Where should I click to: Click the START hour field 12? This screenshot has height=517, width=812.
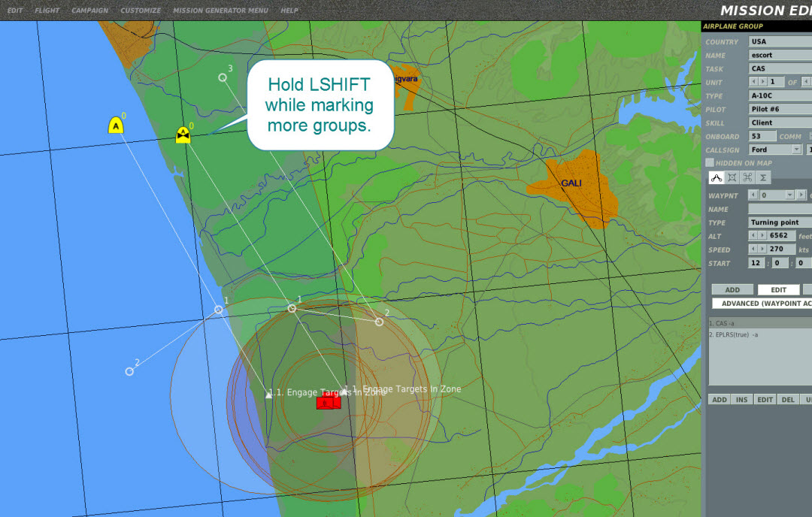tap(756, 263)
